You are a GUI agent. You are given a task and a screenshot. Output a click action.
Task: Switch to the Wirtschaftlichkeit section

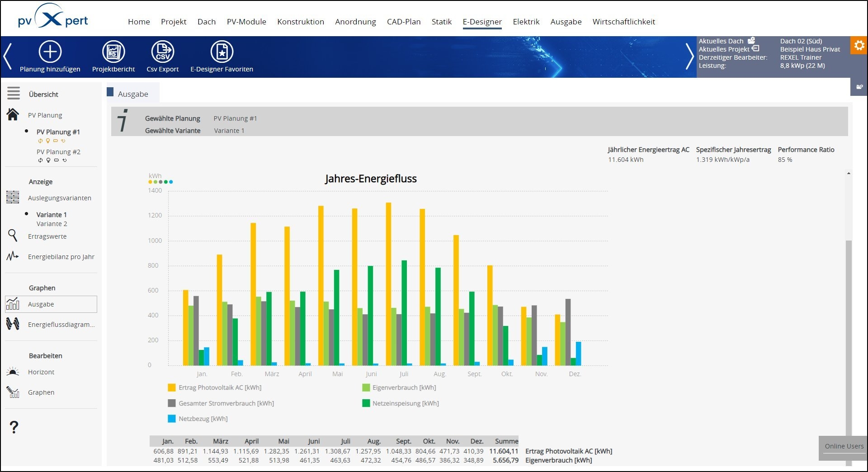tap(624, 21)
